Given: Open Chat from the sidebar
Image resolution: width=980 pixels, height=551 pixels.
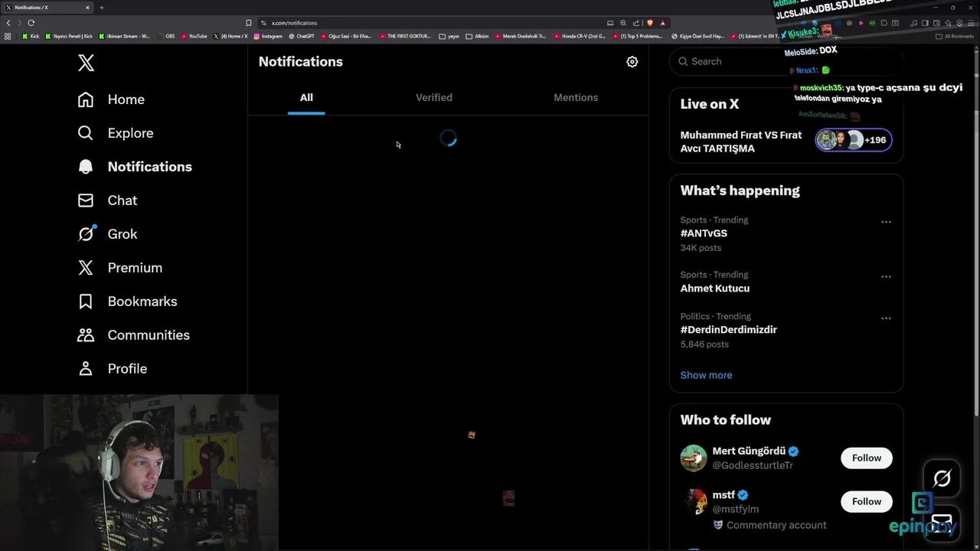Looking at the screenshot, I should (x=107, y=201).
